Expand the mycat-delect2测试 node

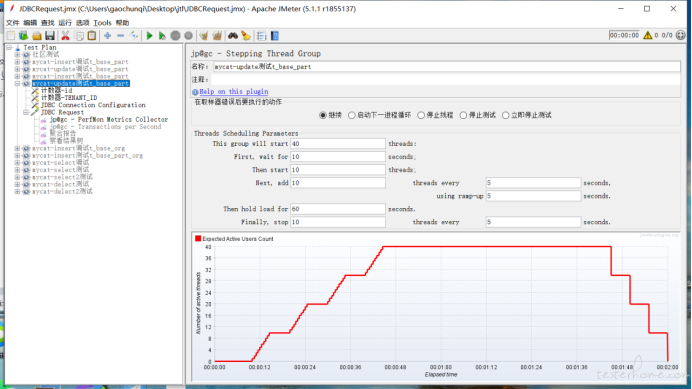17,192
